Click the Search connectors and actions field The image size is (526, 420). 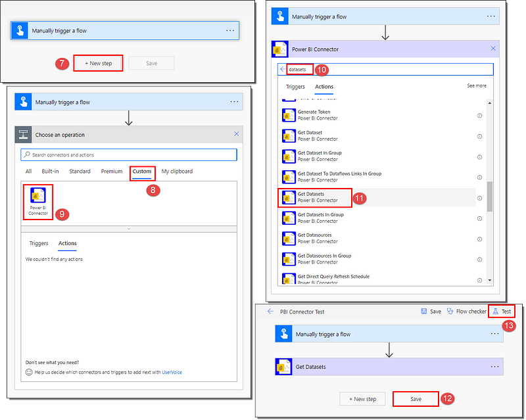coord(129,154)
